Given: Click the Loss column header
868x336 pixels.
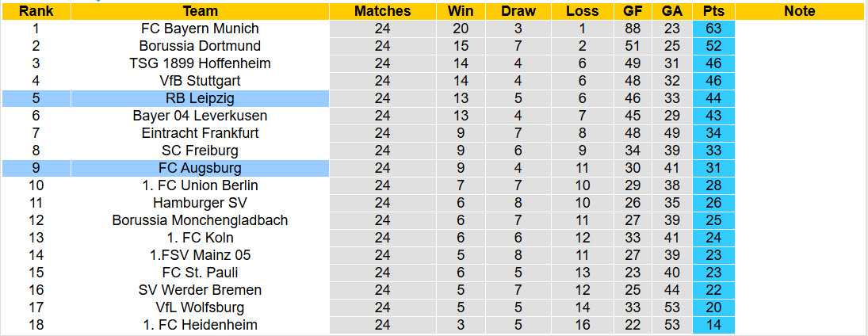Looking at the screenshot, I should coord(583,11).
